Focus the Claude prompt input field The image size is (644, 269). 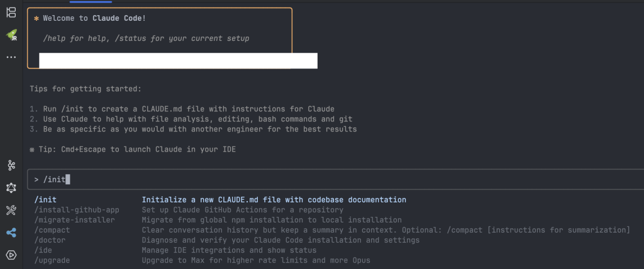[x=336, y=180]
